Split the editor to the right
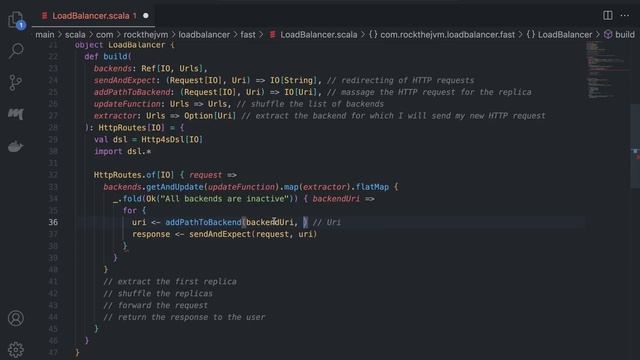 pyautogui.click(x=607, y=16)
